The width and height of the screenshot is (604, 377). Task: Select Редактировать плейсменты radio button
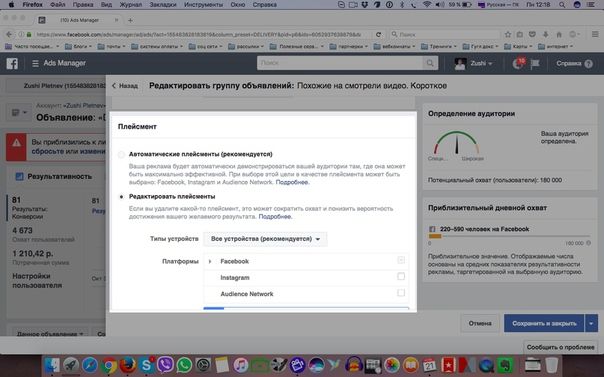[121, 197]
